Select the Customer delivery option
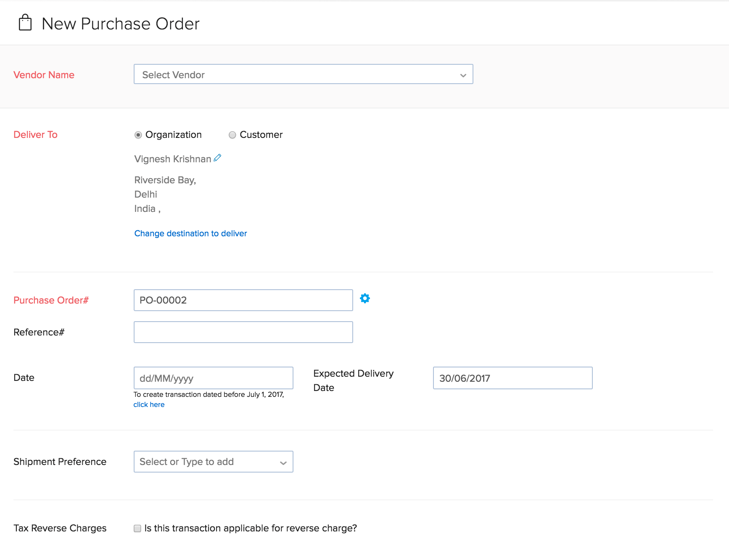 tap(232, 135)
